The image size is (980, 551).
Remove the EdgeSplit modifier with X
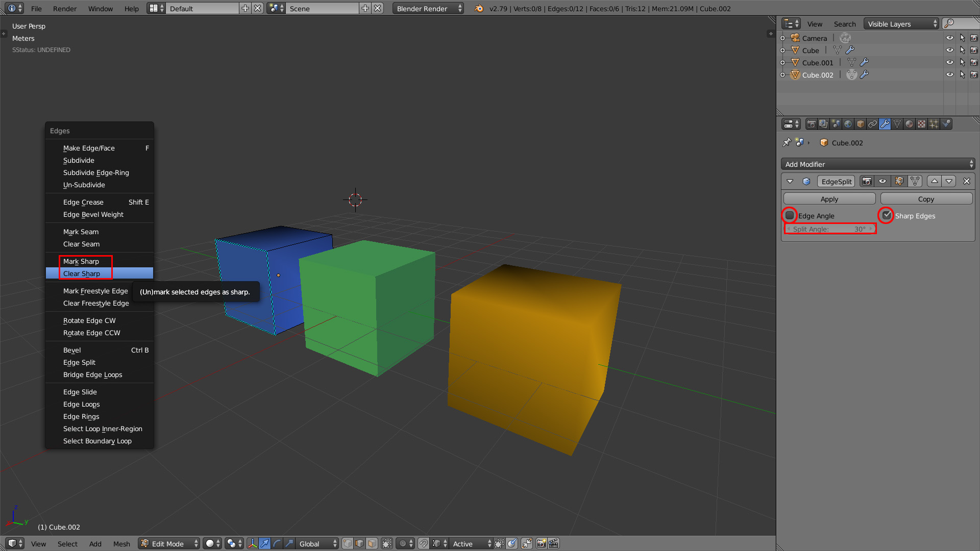pos(966,181)
